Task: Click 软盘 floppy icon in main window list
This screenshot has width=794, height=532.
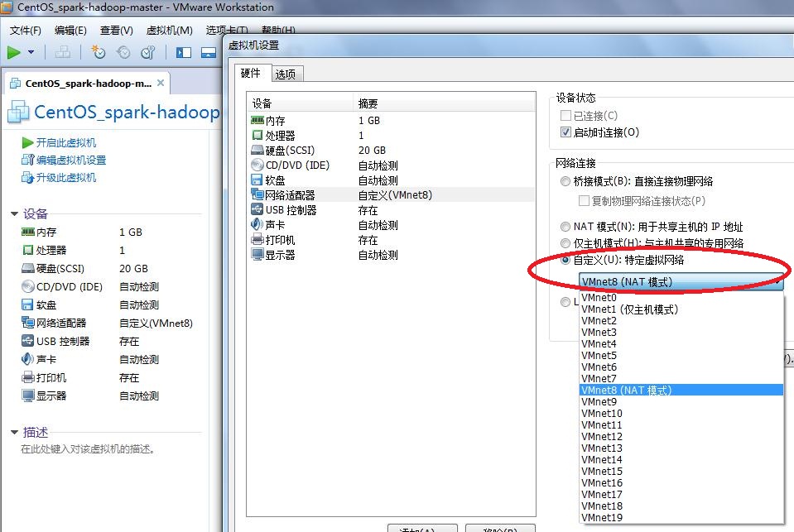Action: pyautogui.click(x=27, y=304)
